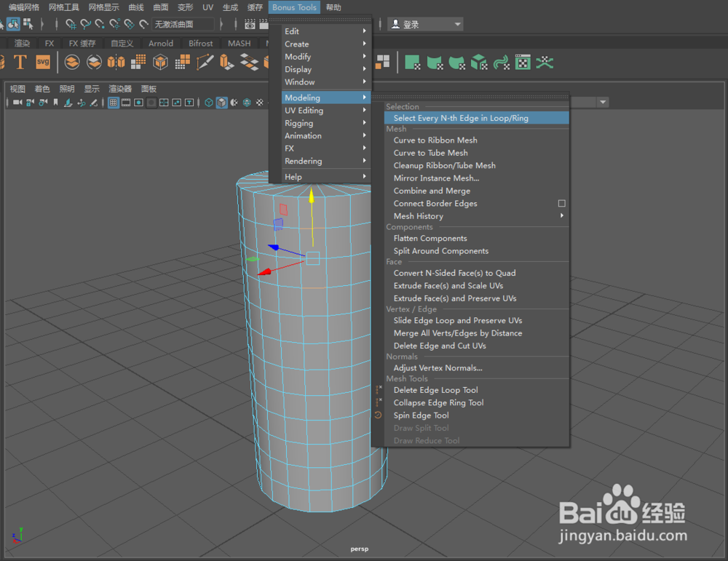Click the Snap to points icon

click(100, 24)
